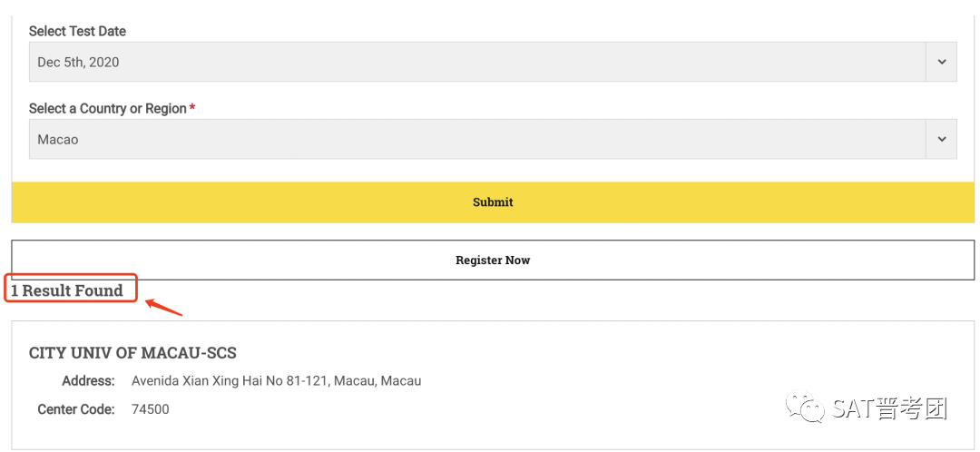Click the Address label in result card
The width and height of the screenshot is (980, 452).
[88, 380]
